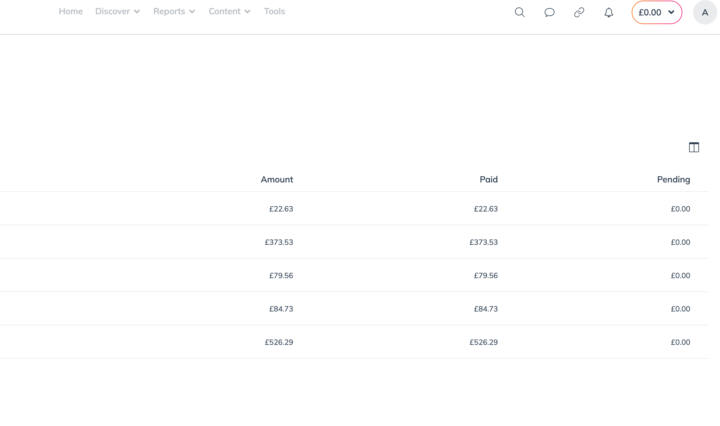Open the column layout selector icon
The image size is (720, 426).
694,147
